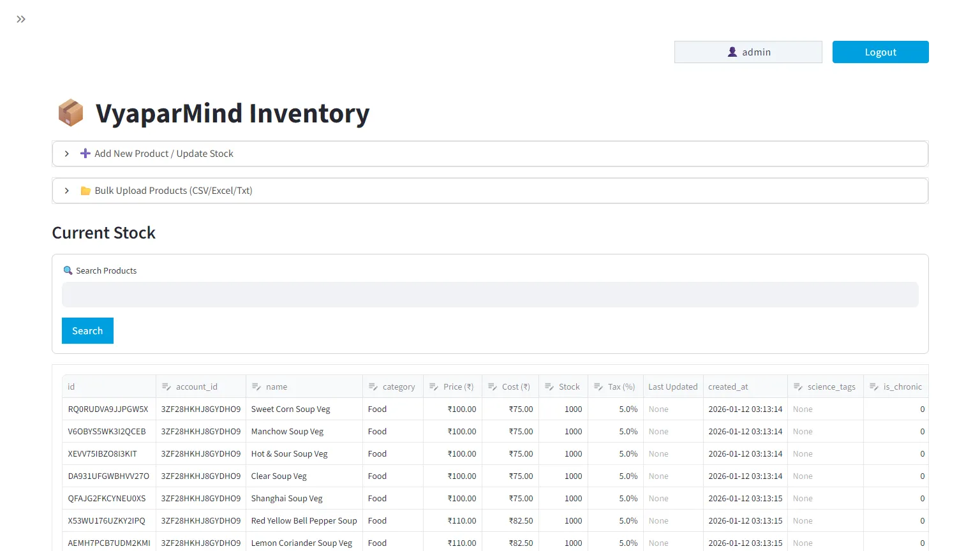This screenshot has width=980, height=551.
Task: Click the account_id cell in Sweet Corn Soup row
Action: click(201, 409)
